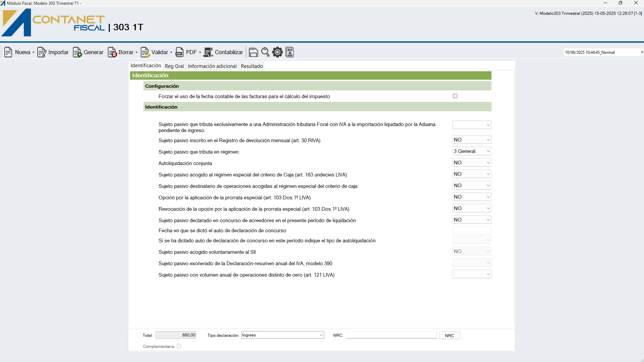The height and width of the screenshot is (362, 644).
Task: Open the '3 General' régimen dropdown
Action: pos(472,151)
